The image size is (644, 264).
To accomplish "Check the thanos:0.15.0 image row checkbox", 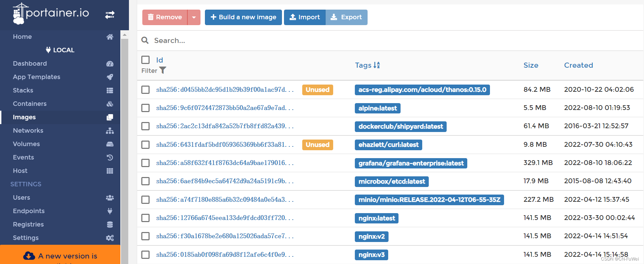I will pos(145,90).
